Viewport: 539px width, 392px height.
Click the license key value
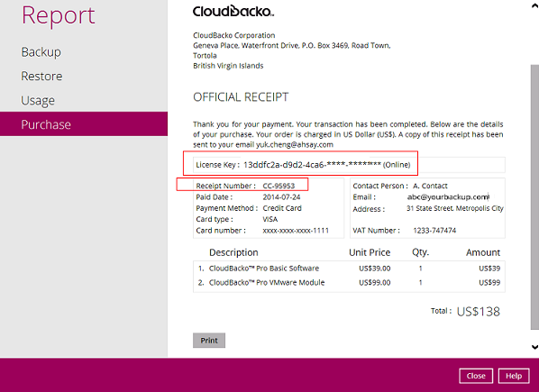312,165
